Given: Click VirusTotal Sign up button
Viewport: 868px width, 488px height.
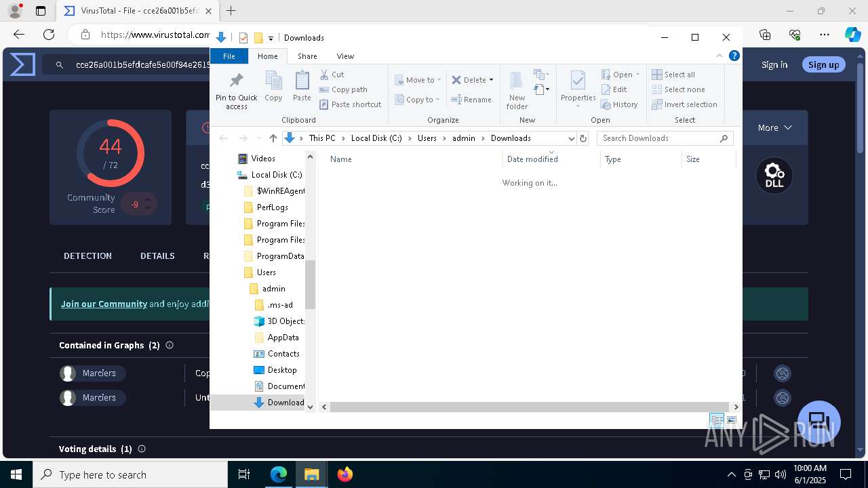Looking at the screenshot, I should [x=823, y=64].
